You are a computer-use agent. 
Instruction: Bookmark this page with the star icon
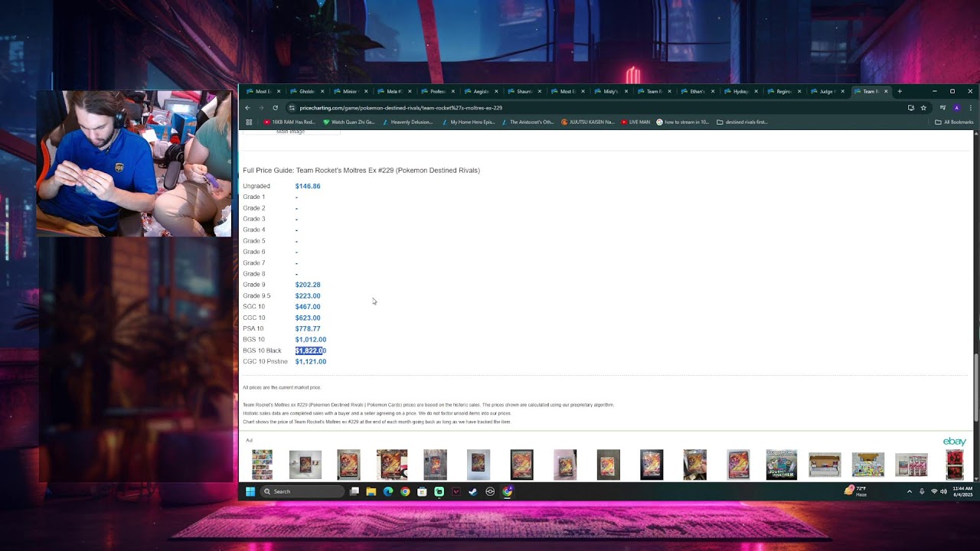(x=923, y=108)
